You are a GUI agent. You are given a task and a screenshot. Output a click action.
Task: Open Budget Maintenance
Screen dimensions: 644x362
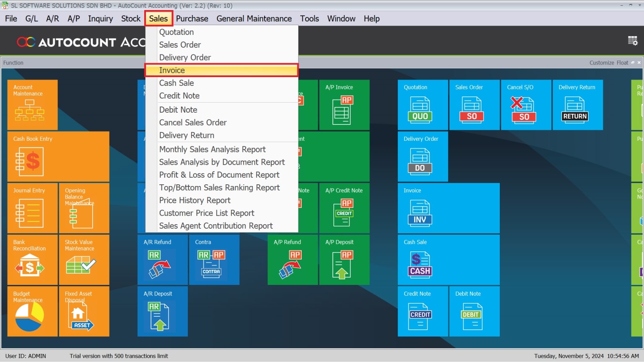[32, 311]
